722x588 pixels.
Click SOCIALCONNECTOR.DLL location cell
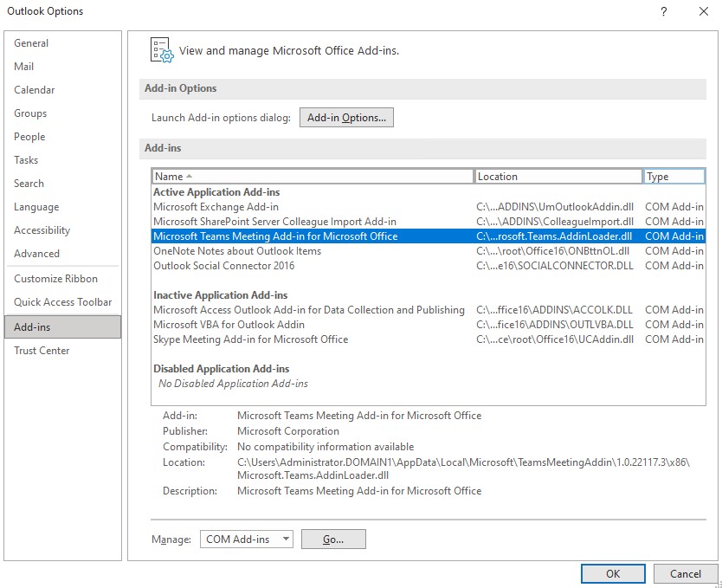(555, 266)
